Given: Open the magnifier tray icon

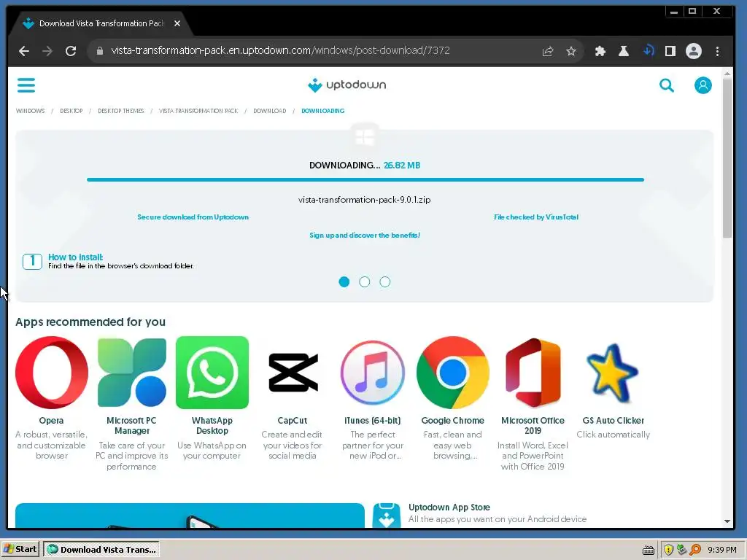Looking at the screenshot, I should tap(695, 550).
